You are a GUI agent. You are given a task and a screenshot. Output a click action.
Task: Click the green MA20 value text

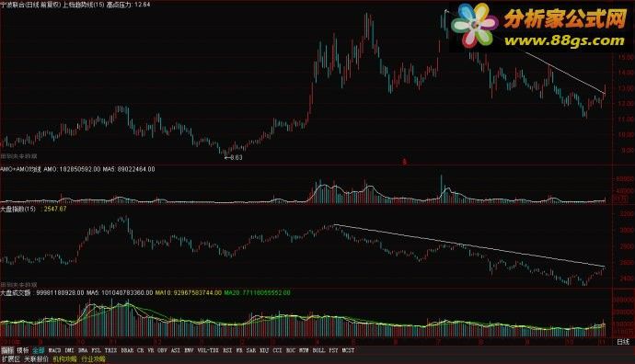point(257,292)
